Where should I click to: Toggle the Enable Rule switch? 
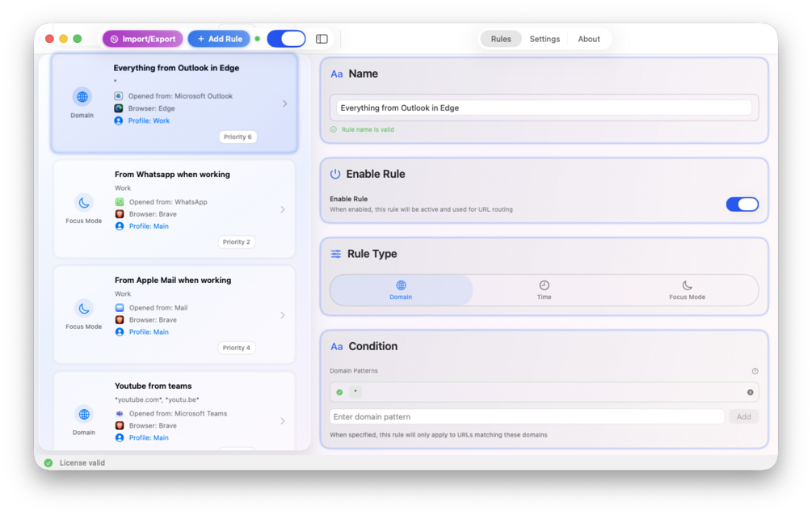pos(742,204)
